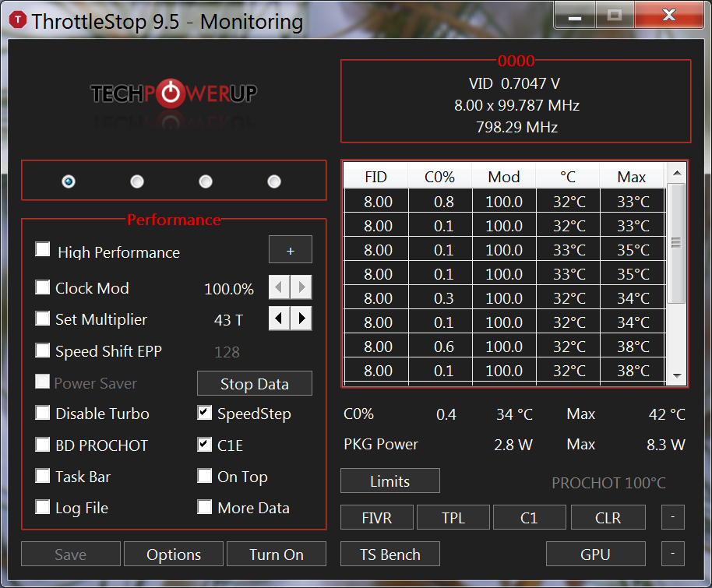Check the More Data box
This screenshot has height=588, width=712.
(x=204, y=507)
